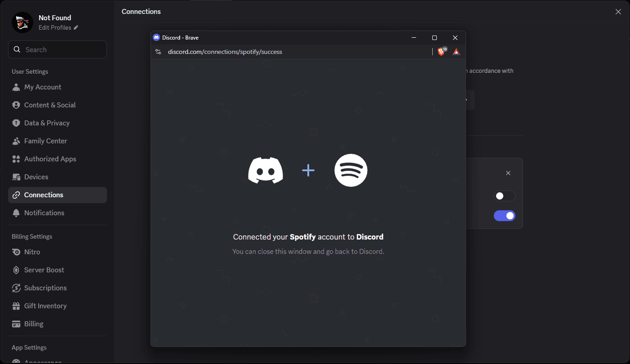Click the Brave Shields icon in the toolbar

441,51
